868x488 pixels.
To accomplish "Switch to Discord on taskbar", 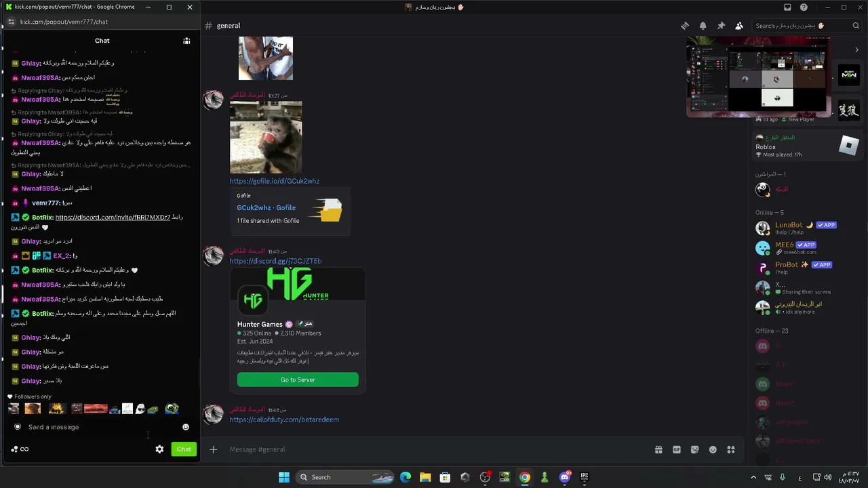I will (565, 477).
